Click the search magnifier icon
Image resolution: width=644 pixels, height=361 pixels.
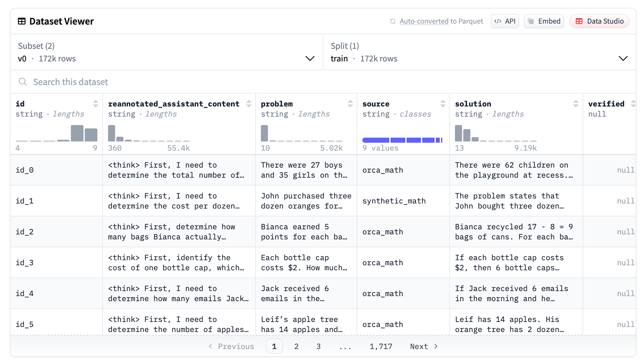23,82
